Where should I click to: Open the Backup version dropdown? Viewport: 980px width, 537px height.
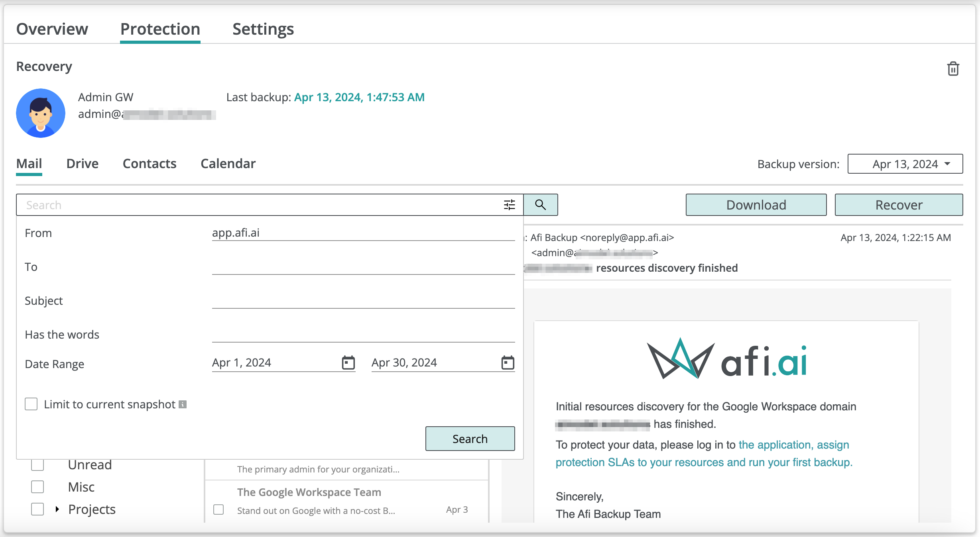tap(905, 164)
